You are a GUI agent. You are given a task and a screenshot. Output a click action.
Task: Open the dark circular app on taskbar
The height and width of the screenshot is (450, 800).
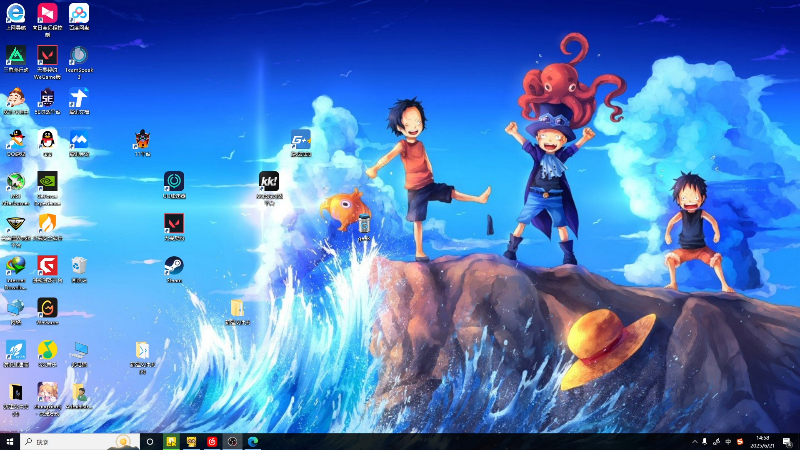232,441
